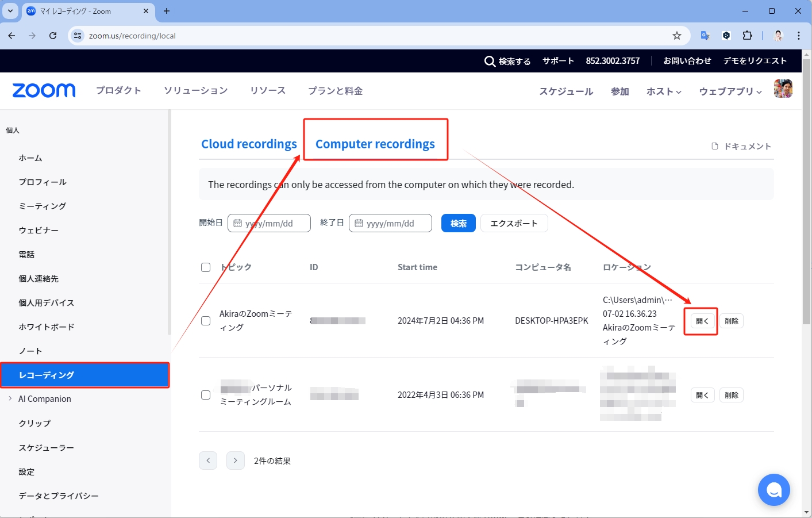Switch to the Cloud recordings tab

pyautogui.click(x=249, y=144)
